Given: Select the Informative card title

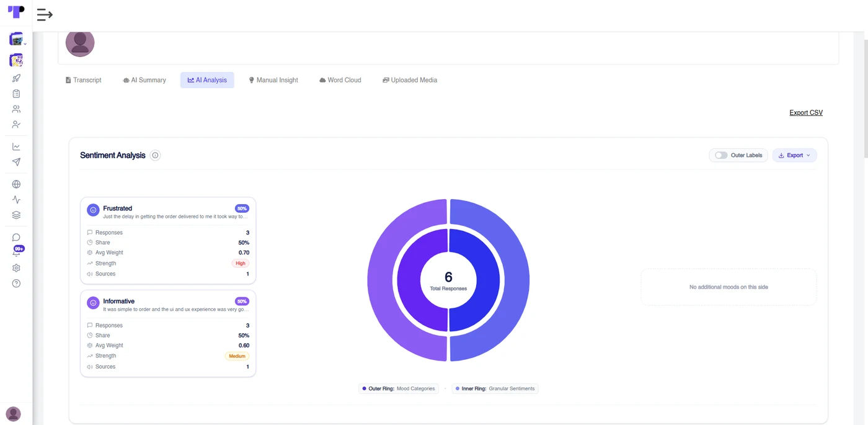Looking at the screenshot, I should click(x=119, y=301).
